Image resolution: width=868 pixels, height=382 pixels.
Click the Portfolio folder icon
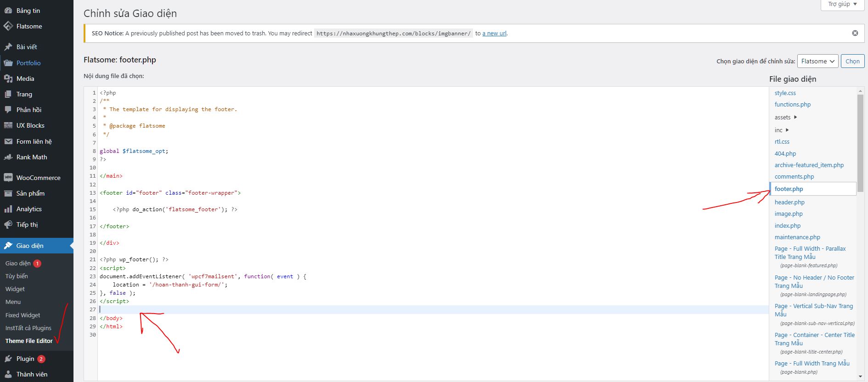(x=8, y=63)
